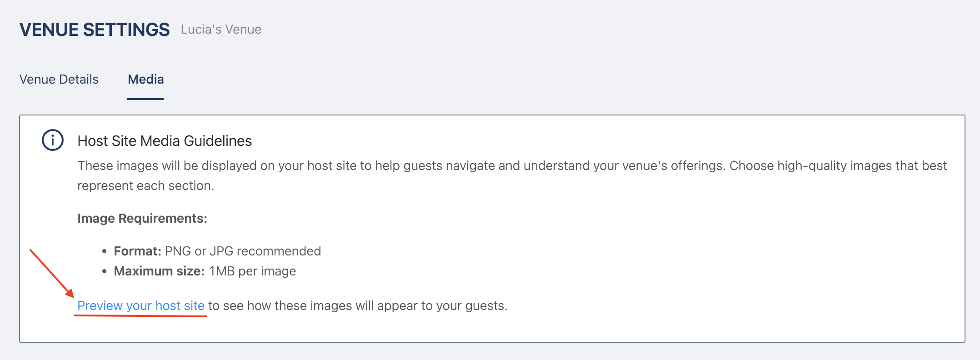This screenshot has width=980, height=360.
Task: Click the blue underline beneath Media tab
Action: (145, 99)
